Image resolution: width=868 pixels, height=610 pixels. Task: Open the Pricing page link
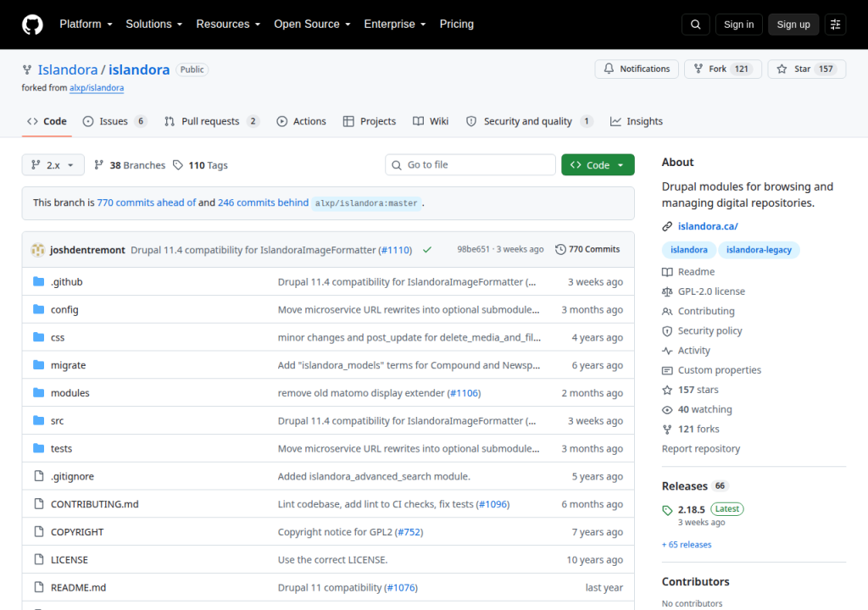point(457,25)
